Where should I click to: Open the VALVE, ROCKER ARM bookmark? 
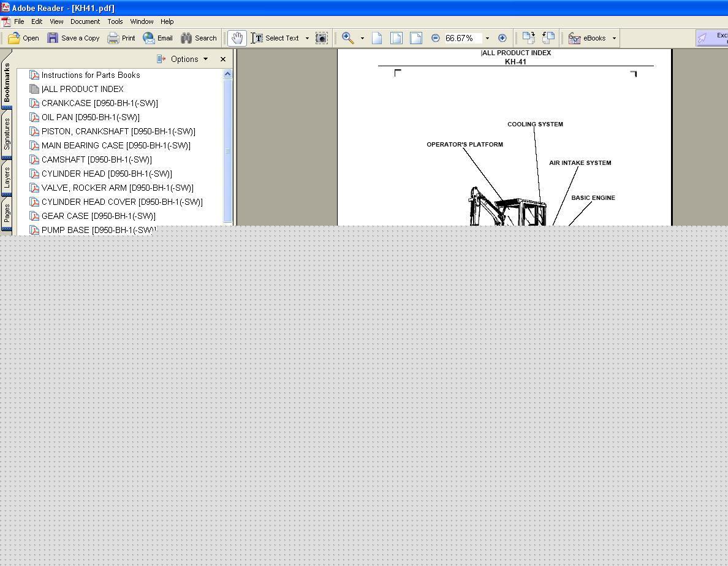coord(117,188)
